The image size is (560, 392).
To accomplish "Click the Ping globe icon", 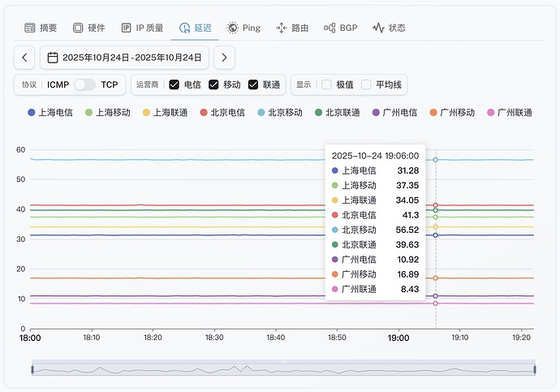I will [x=232, y=28].
